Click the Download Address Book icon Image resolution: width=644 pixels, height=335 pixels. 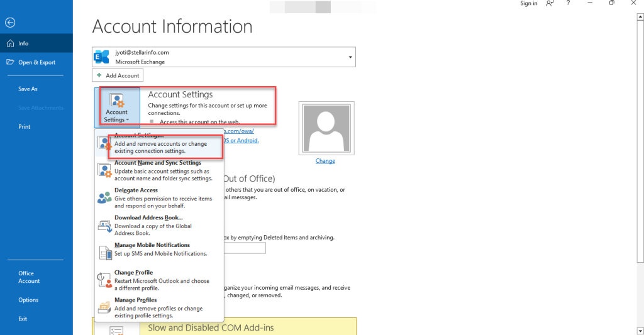point(105,226)
